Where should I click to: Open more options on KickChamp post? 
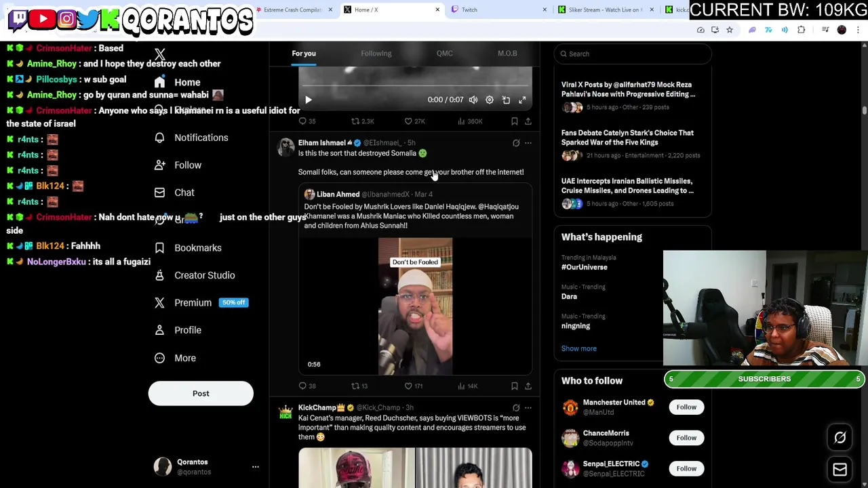pyautogui.click(x=528, y=408)
